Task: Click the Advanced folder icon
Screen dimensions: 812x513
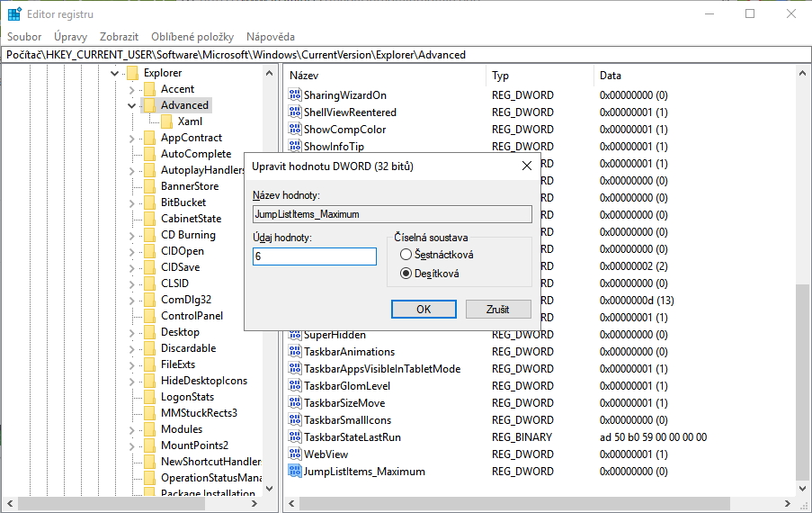Action: click(149, 105)
